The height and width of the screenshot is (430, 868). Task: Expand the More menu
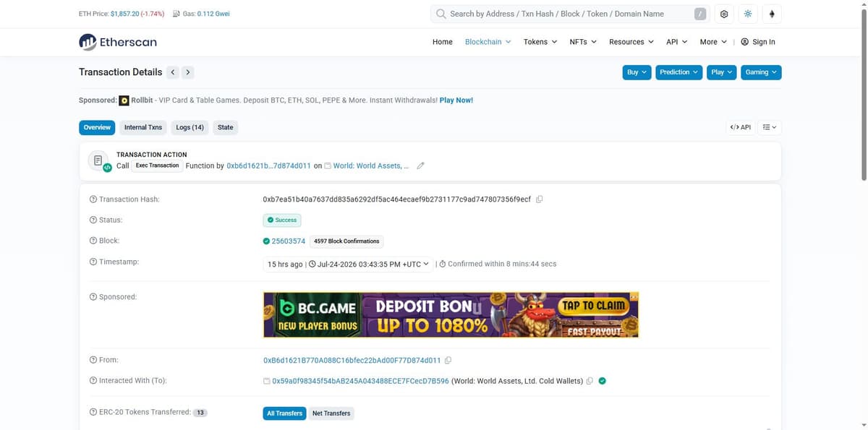(x=713, y=42)
